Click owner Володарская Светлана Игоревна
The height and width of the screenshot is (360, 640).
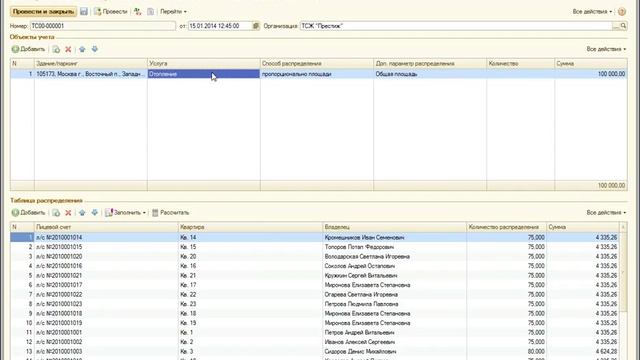click(x=394, y=256)
